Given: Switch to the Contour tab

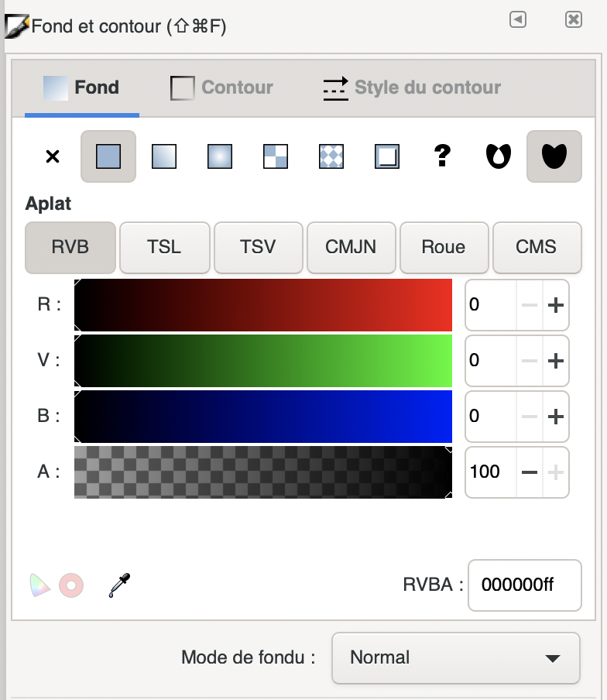Looking at the screenshot, I should (222, 87).
